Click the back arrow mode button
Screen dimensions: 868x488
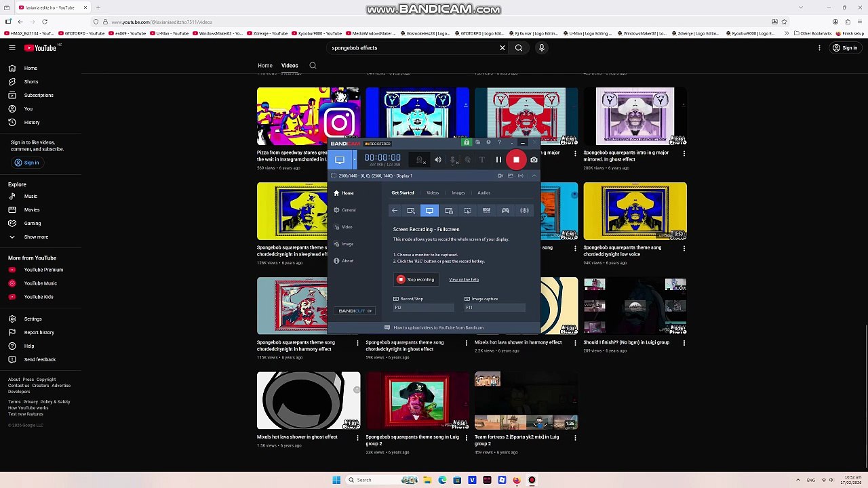tap(395, 211)
